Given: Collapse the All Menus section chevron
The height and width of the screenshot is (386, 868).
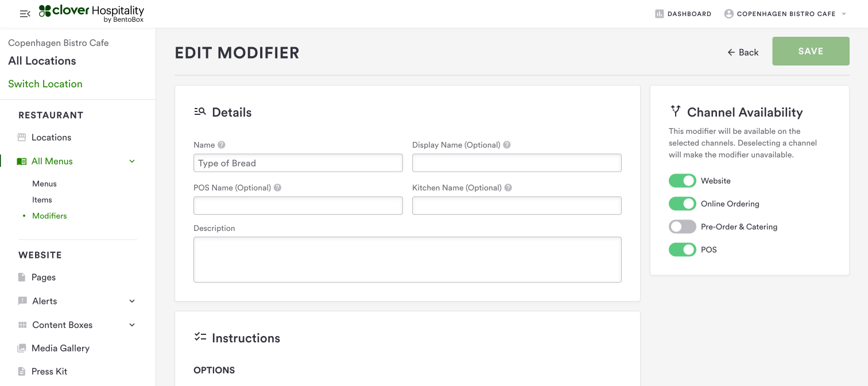Looking at the screenshot, I should 132,161.
